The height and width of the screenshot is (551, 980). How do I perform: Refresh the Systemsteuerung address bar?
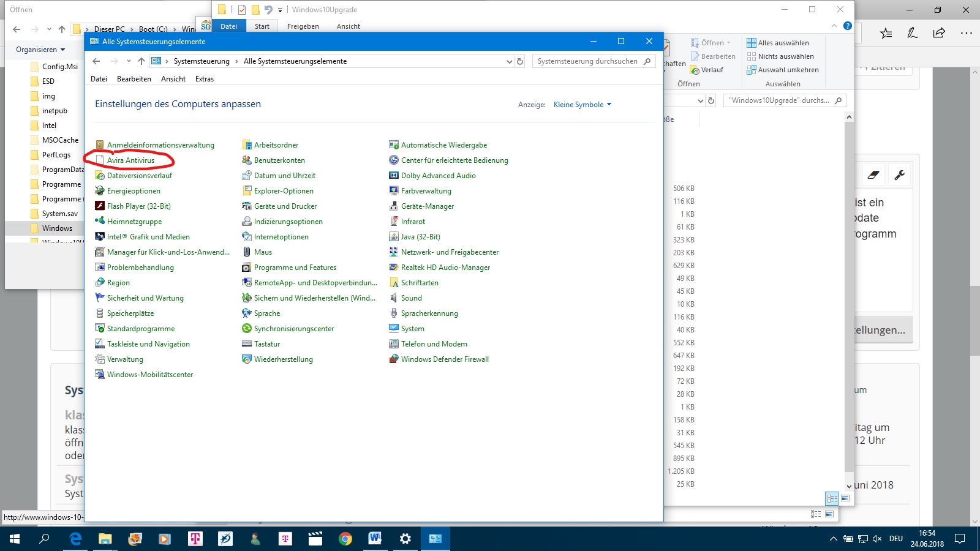pyautogui.click(x=520, y=61)
